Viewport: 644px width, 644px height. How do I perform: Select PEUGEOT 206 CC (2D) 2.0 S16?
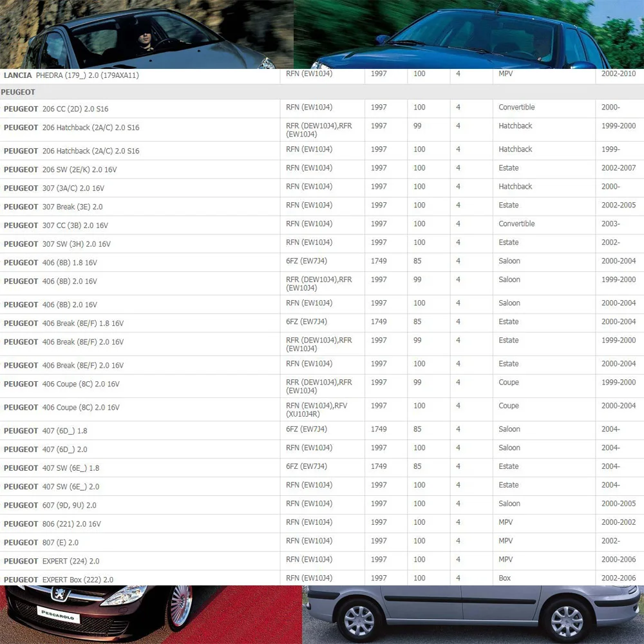point(56,109)
